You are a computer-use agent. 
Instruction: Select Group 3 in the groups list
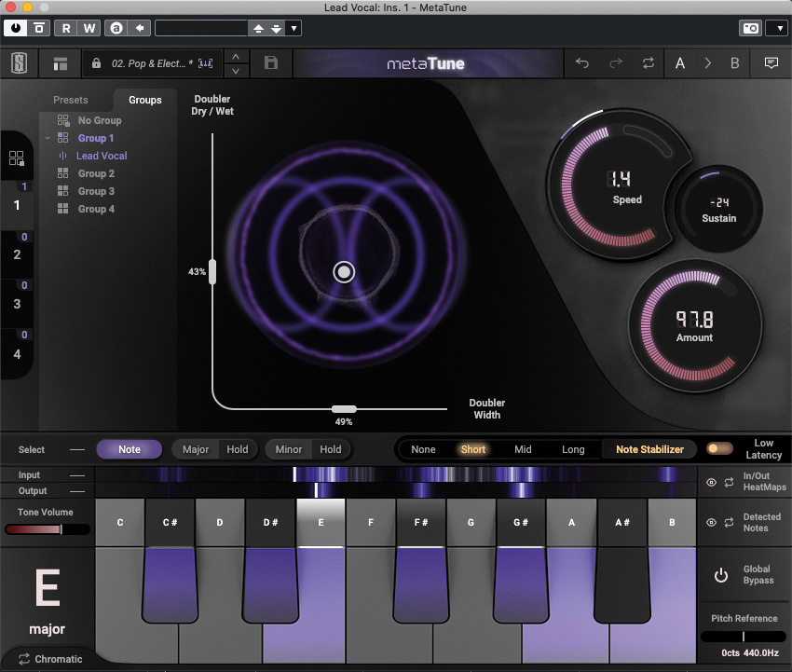tap(96, 191)
